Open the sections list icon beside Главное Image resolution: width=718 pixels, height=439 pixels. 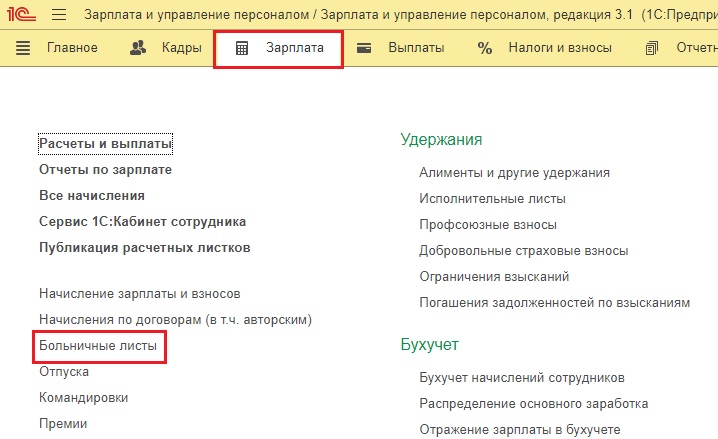tap(23, 48)
